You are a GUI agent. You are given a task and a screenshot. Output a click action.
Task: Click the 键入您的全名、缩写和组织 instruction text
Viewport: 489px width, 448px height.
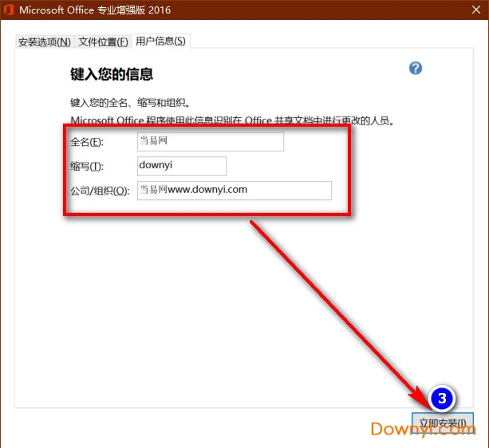click(129, 103)
